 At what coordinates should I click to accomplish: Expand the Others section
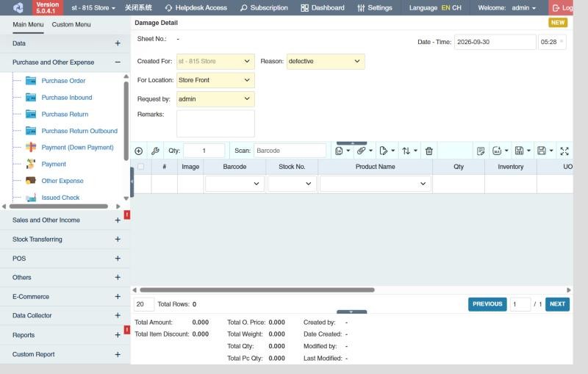(x=118, y=277)
